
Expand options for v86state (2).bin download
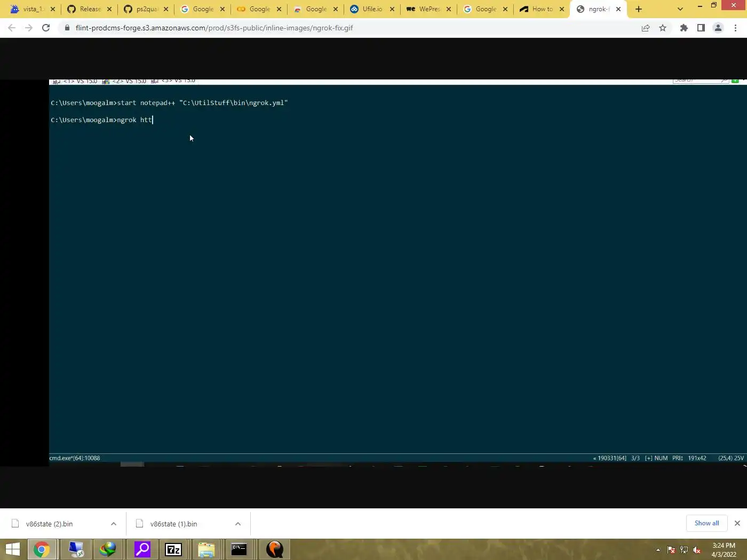click(x=114, y=524)
